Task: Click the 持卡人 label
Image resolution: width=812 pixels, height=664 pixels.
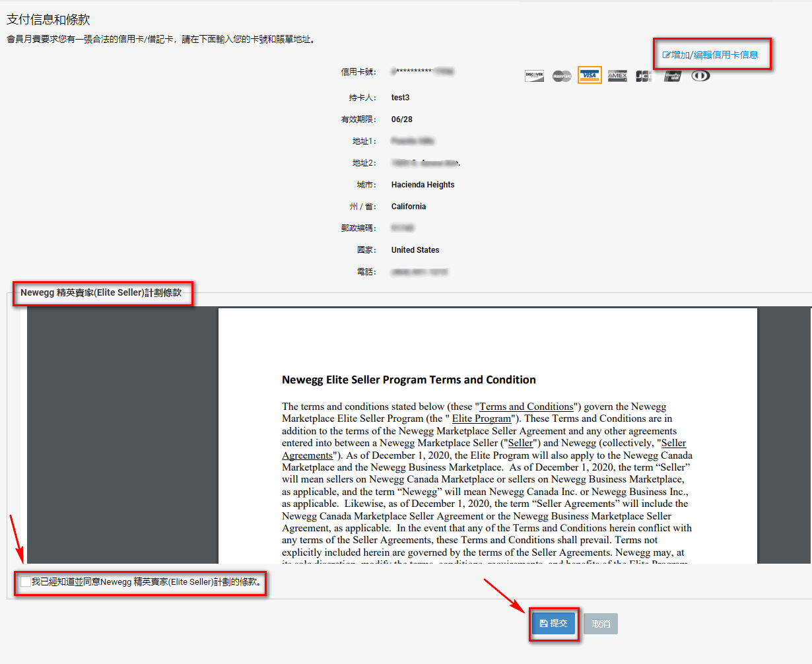Action: pyautogui.click(x=362, y=98)
